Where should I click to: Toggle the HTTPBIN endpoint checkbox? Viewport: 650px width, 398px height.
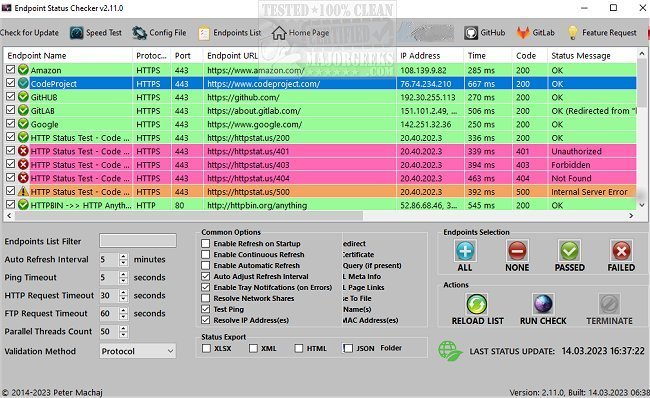(10, 205)
